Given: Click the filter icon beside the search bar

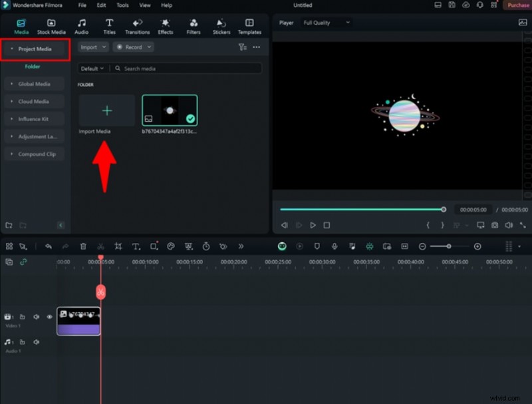Looking at the screenshot, I should pyautogui.click(x=242, y=47).
